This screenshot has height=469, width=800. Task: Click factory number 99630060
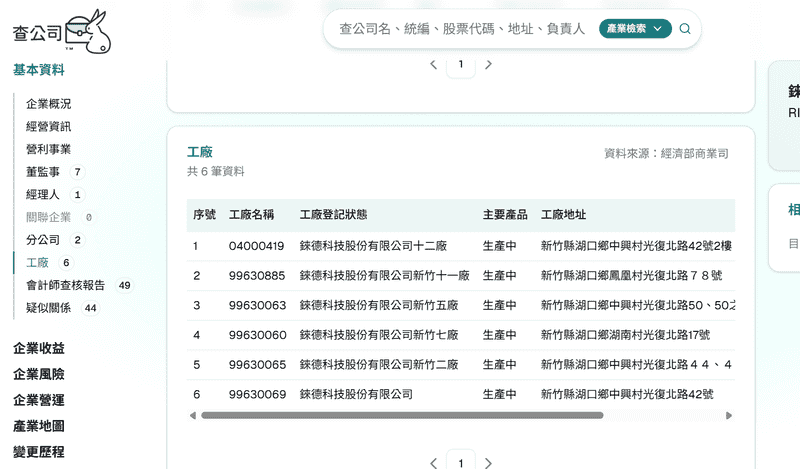coord(258,335)
